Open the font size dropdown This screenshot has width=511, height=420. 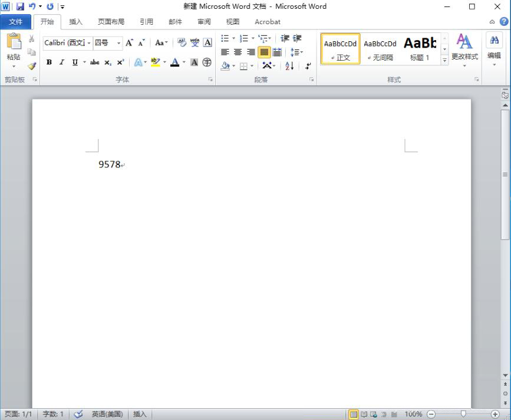coord(119,43)
